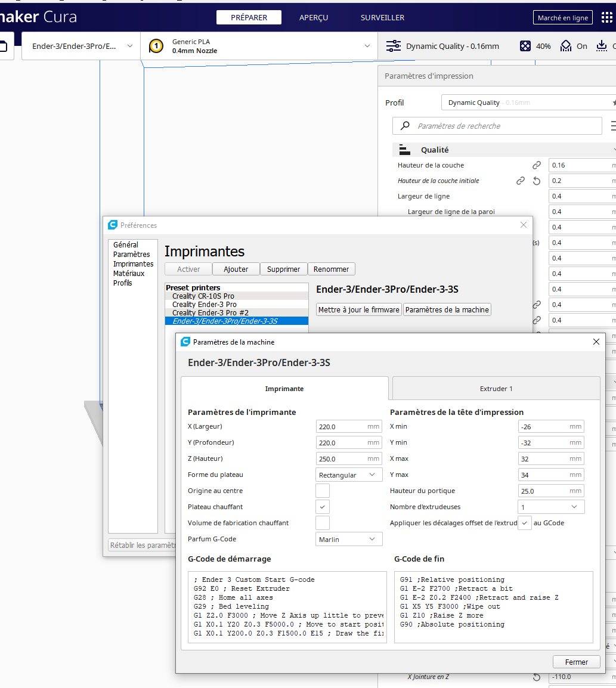Viewport: 616px width, 688px height.
Task: Select Profils in Préférences sidebar
Action: 123,283
